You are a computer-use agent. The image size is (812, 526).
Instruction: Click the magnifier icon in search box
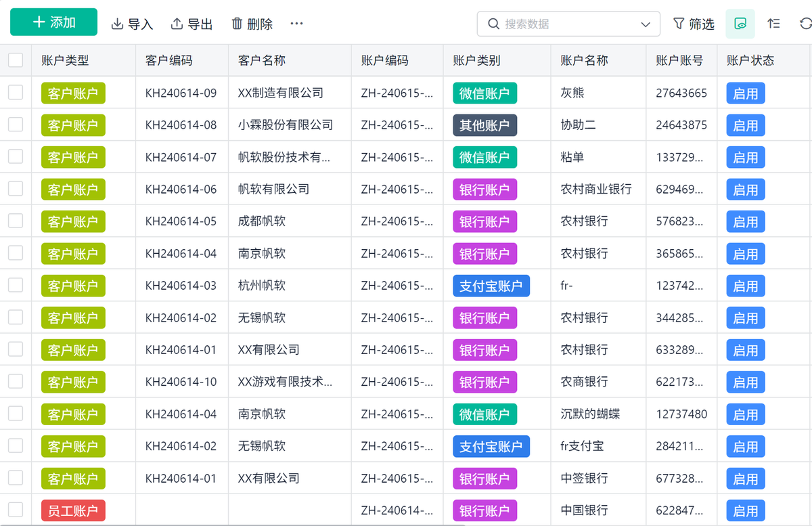click(x=493, y=24)
